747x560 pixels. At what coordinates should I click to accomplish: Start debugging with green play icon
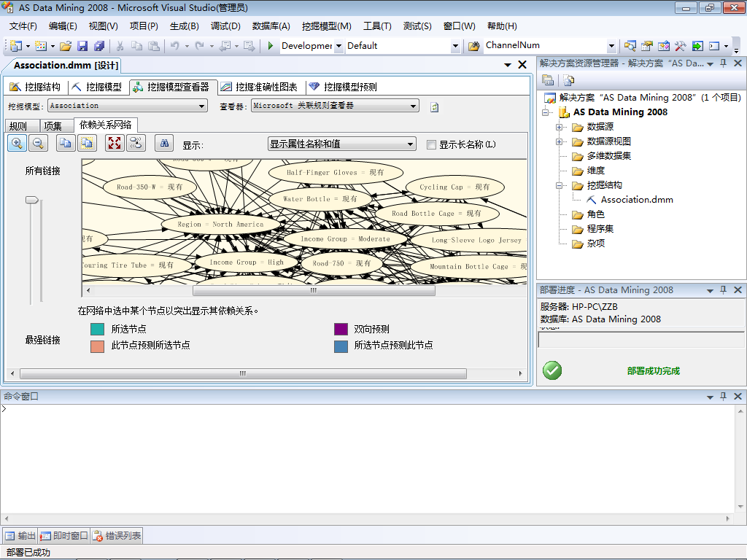click(x=270, y=46)
